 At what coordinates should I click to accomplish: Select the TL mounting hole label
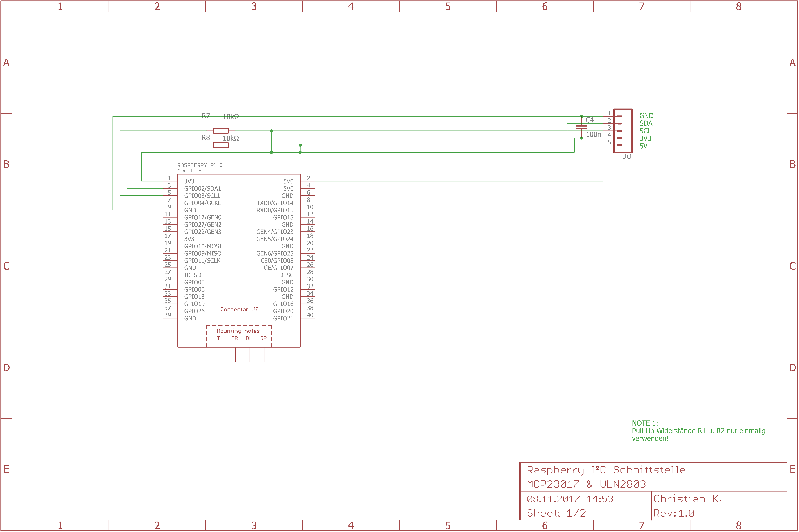point(220,338)
